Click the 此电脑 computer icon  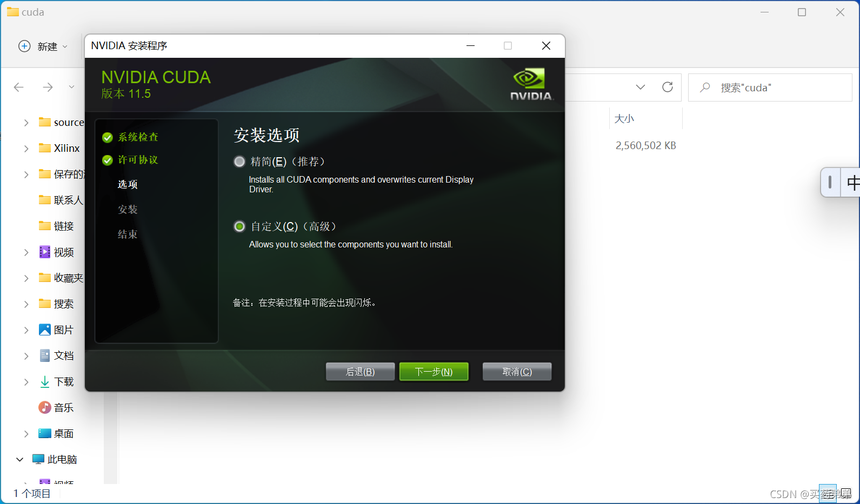click(x=38, y=459)
